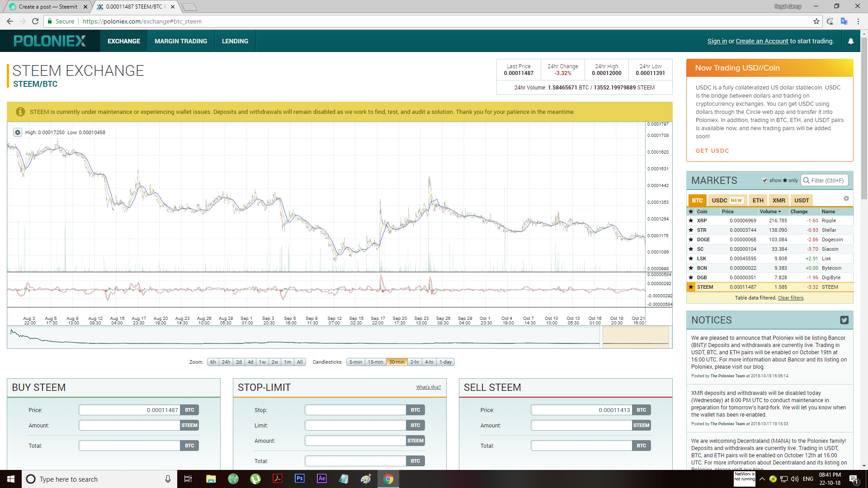
Task: Click the GET USDC link
Action: pos(712,151)
